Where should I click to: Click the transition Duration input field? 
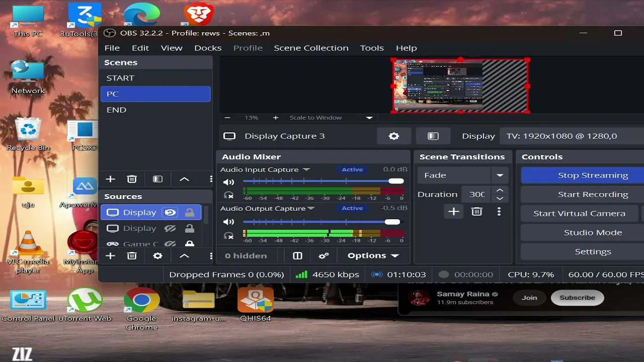click(477, 195)
